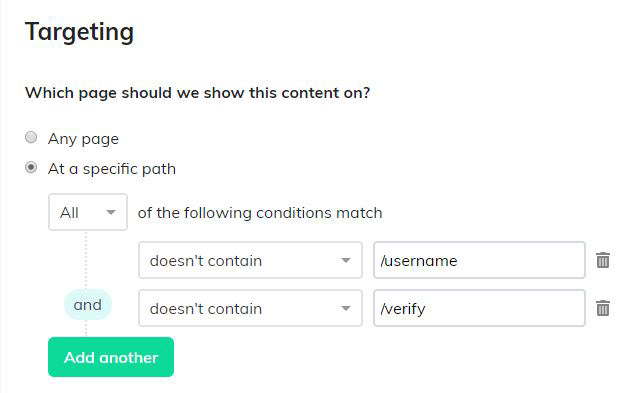
Task: Click the caret arrow in All selector
Action: click(111, 212)
